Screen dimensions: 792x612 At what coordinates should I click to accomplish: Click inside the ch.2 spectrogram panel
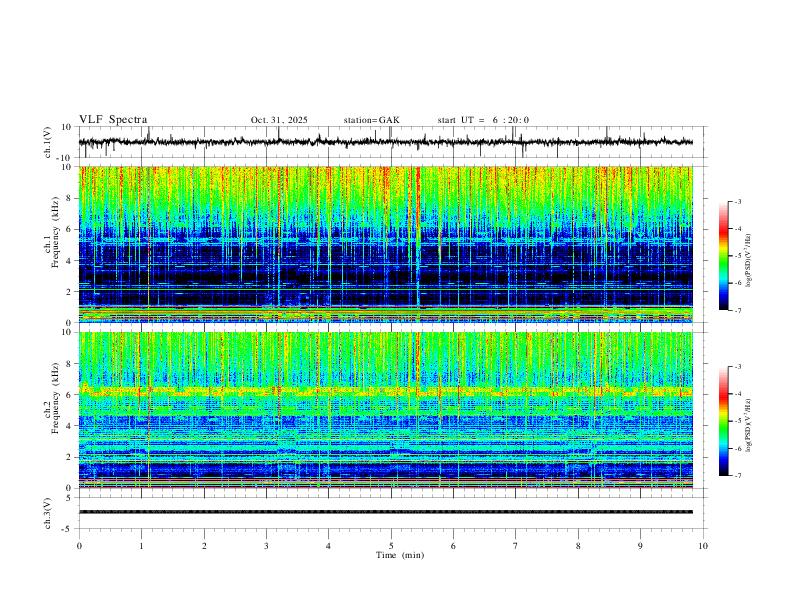(386, 410)
